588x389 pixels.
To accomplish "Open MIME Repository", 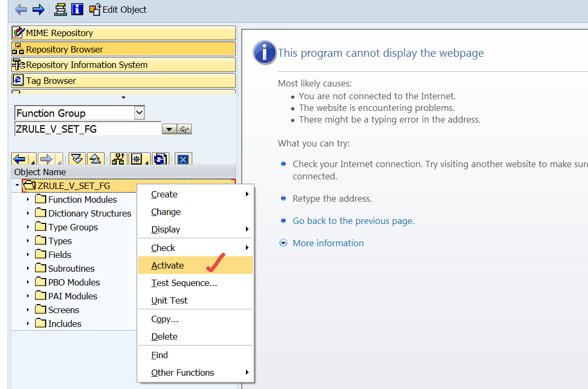I will coord(123,33).
